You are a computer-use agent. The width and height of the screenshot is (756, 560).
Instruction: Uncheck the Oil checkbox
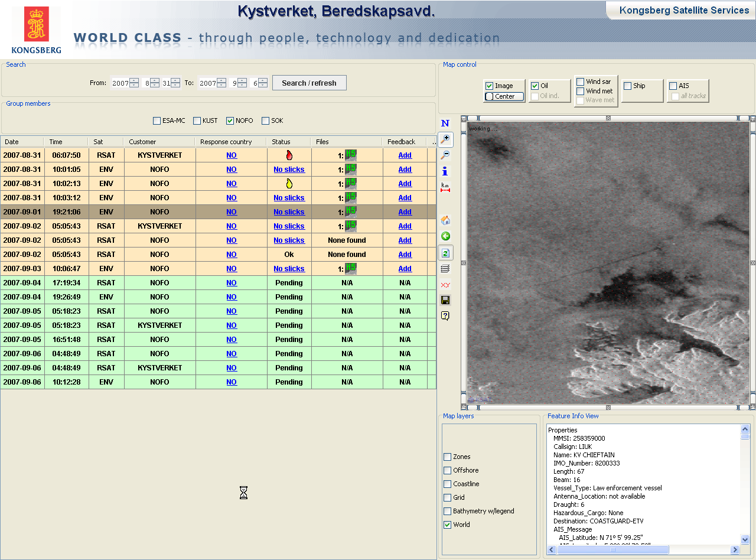[x=535, y=86]
